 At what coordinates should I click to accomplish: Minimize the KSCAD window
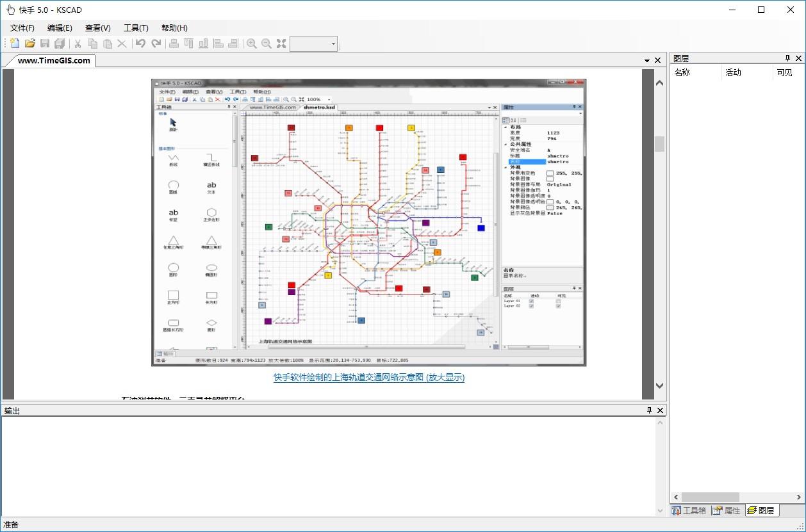point(732,10)
